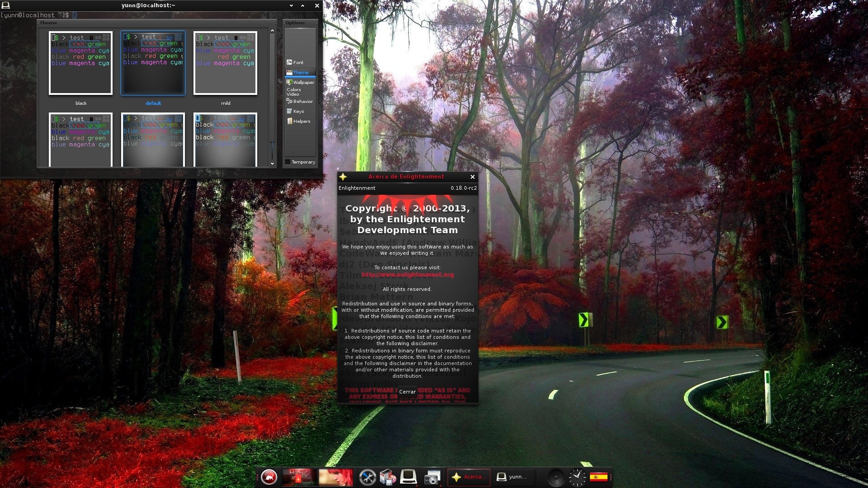This screenshot has height=488, width=868.
Task: Select the black terminal theme thumbnail
Action: pyautogui.click(x=80, y=63)
